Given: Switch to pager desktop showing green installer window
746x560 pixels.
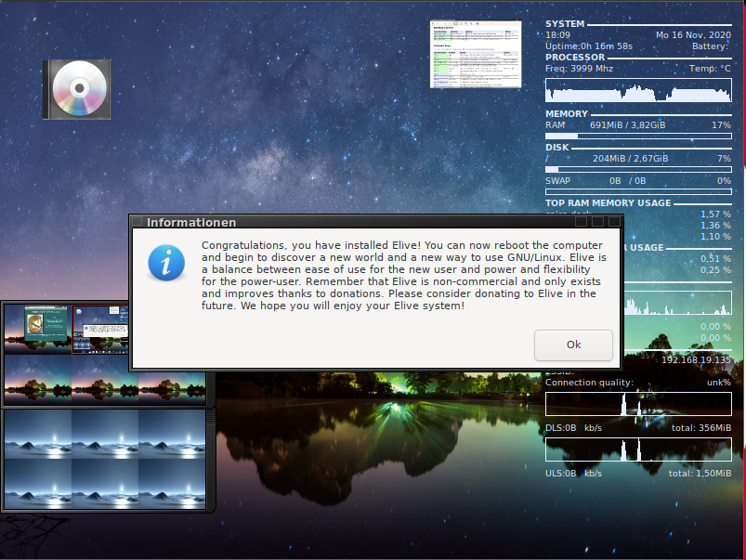Looking at the screenshot, I should point(38,328).
